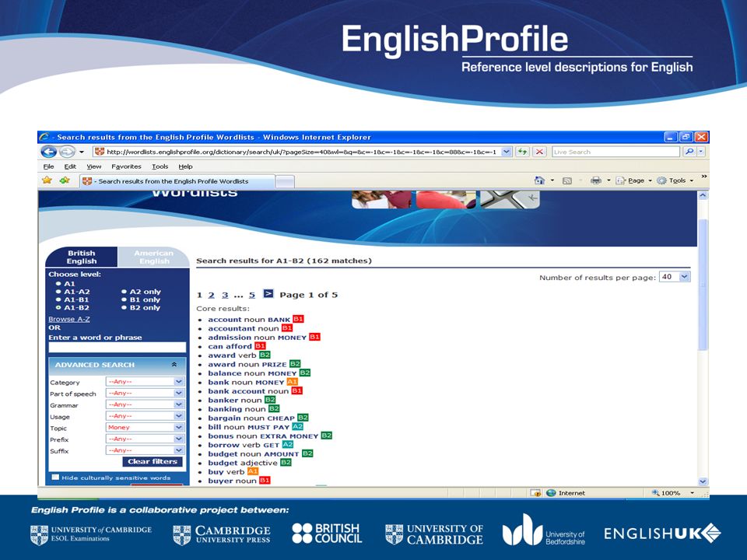
Task: Go to results page 5
Action: tap(252, 295)
